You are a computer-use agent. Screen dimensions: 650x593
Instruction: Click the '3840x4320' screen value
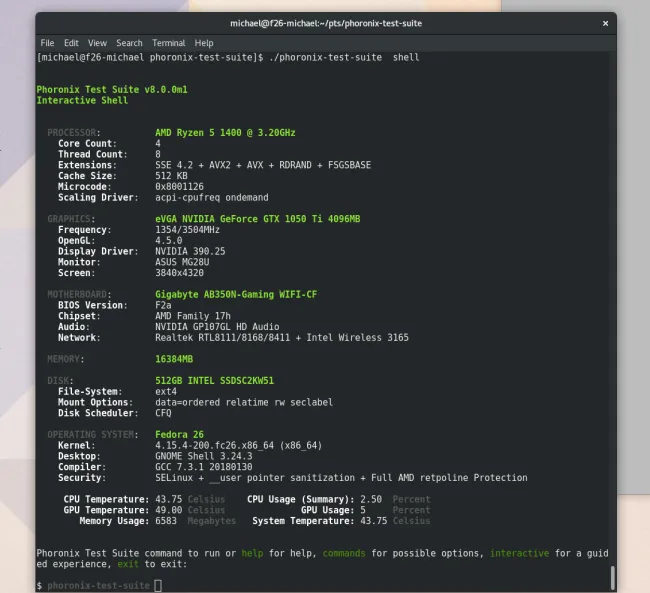click(x=179, y=273)
